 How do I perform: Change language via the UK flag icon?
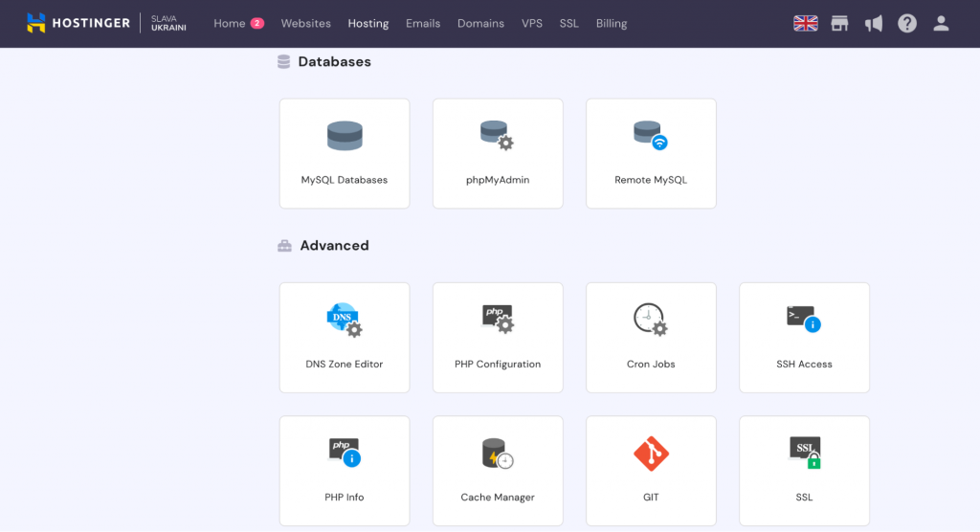coord(806,23)
